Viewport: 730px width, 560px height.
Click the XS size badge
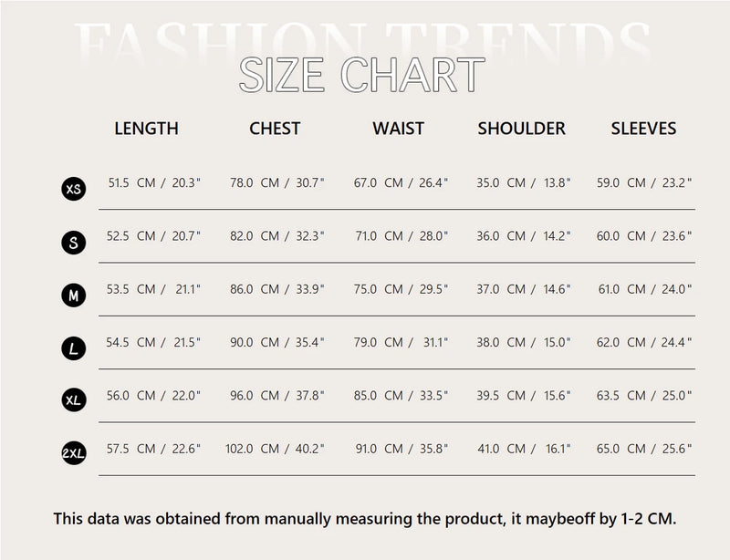tap(74, 189)
